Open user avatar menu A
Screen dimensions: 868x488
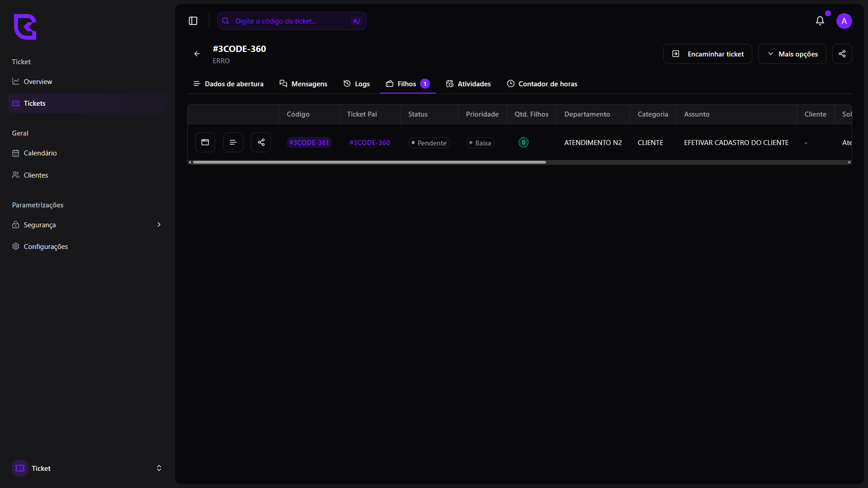(x=844, y=21)
